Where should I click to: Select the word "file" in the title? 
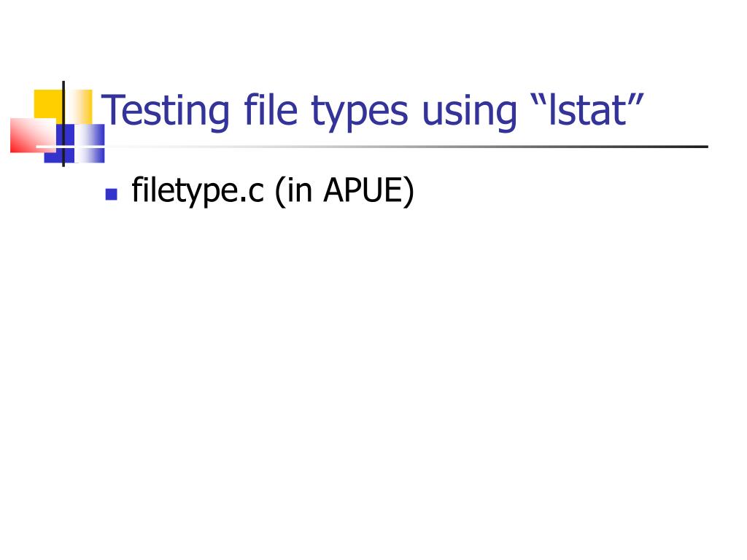point(271,110)
